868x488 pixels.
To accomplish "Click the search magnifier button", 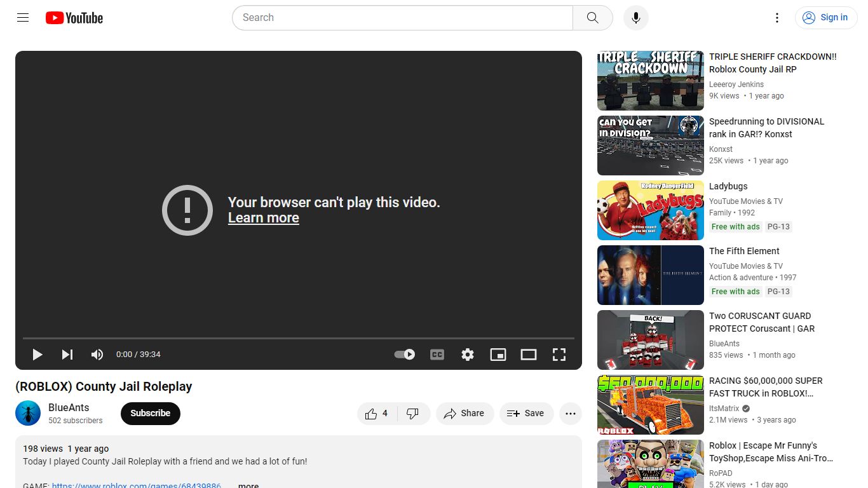I will (593, 18).
